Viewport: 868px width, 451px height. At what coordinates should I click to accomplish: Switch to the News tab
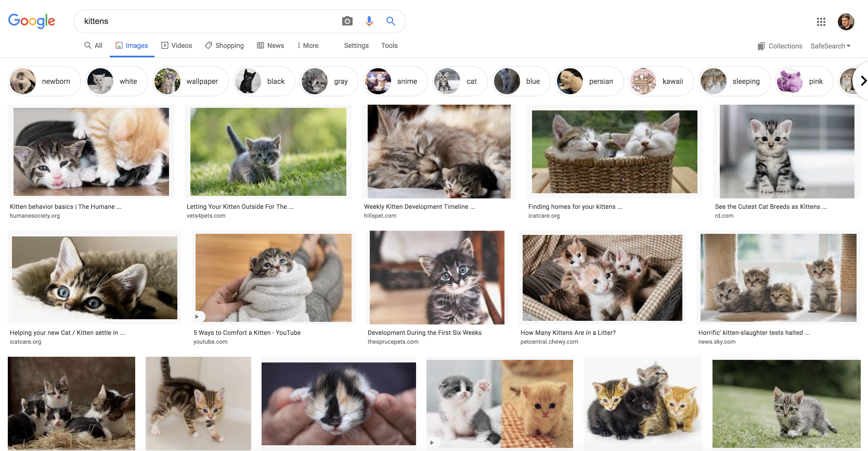pyautogui.click(x=271, y=45)
